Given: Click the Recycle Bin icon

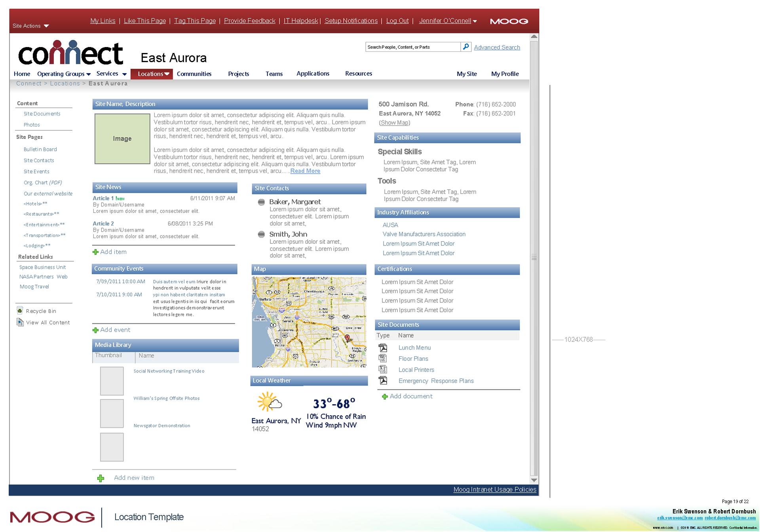Looking at the screenshot, I should pos(20,311).
